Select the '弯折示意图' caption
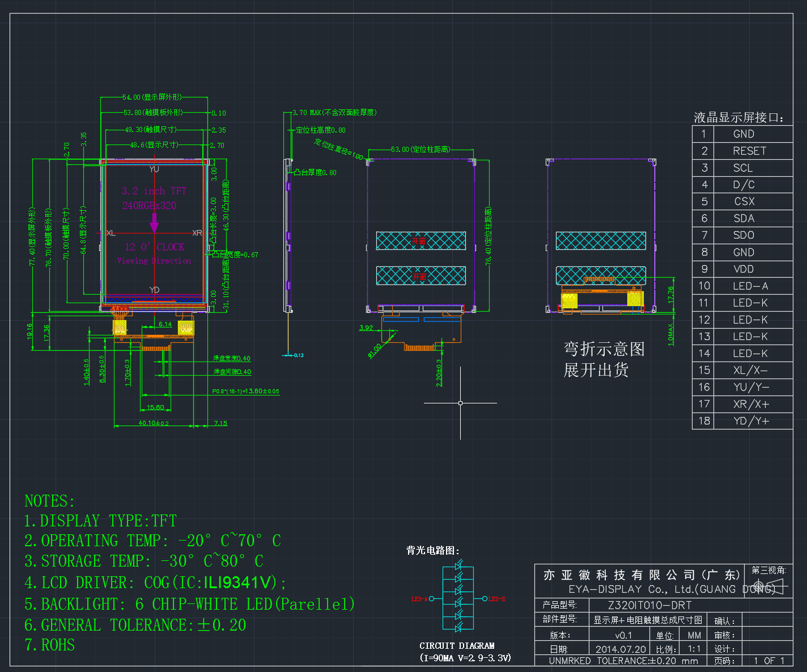Viewport: 807px width, 672px height. tap(604, 348)
